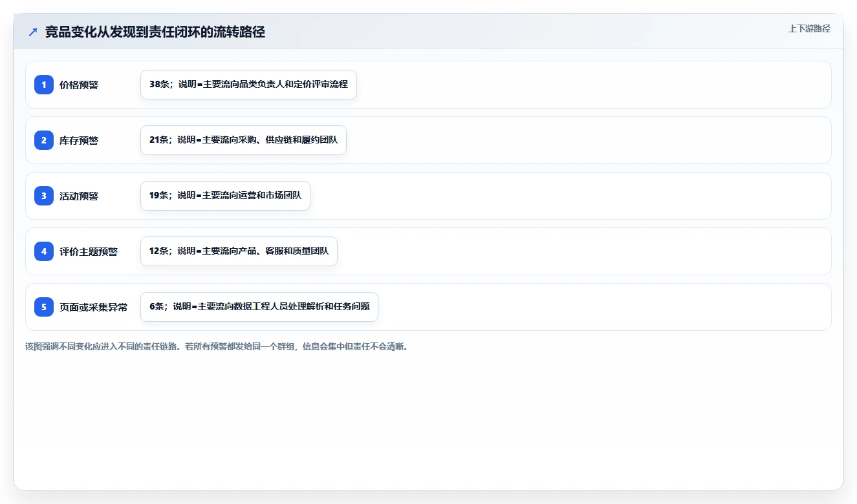The height and width of the screenshot is (504, 857).
Task: Click the 库存预警 label
Action: [x=79, y=140]
